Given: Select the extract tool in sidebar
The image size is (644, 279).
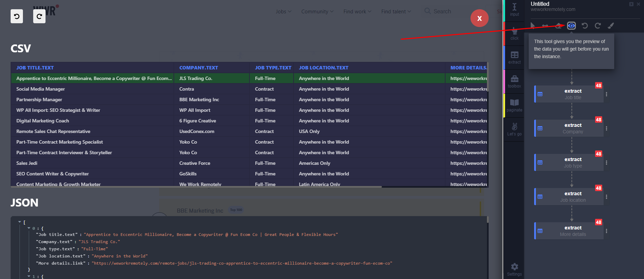Looking at the screenshot, I should [514, 57].
